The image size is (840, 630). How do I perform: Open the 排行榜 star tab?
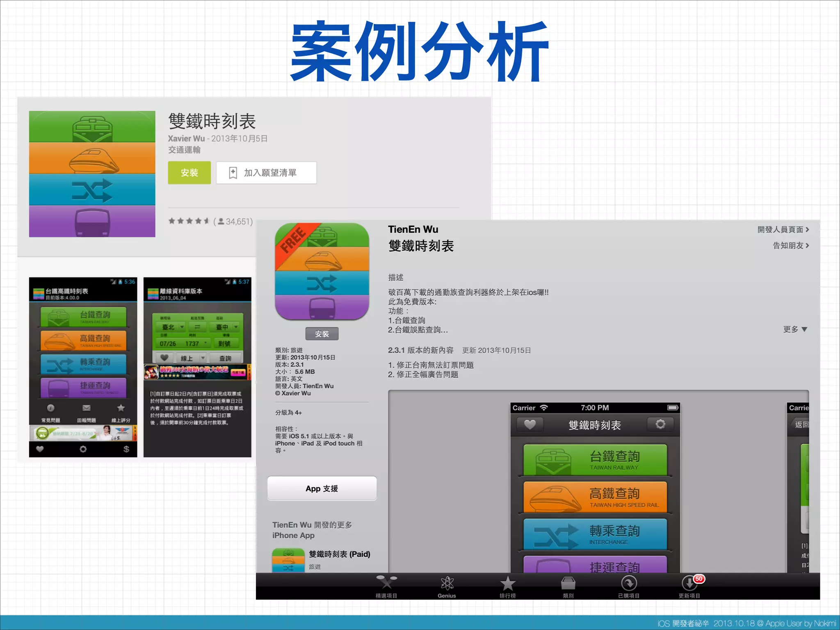[x=507, y=584]
